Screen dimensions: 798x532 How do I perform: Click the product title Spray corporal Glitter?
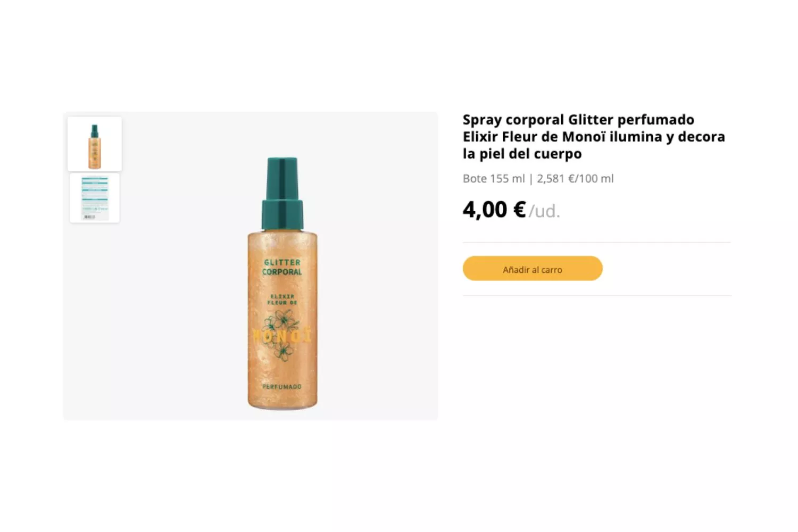594,137
